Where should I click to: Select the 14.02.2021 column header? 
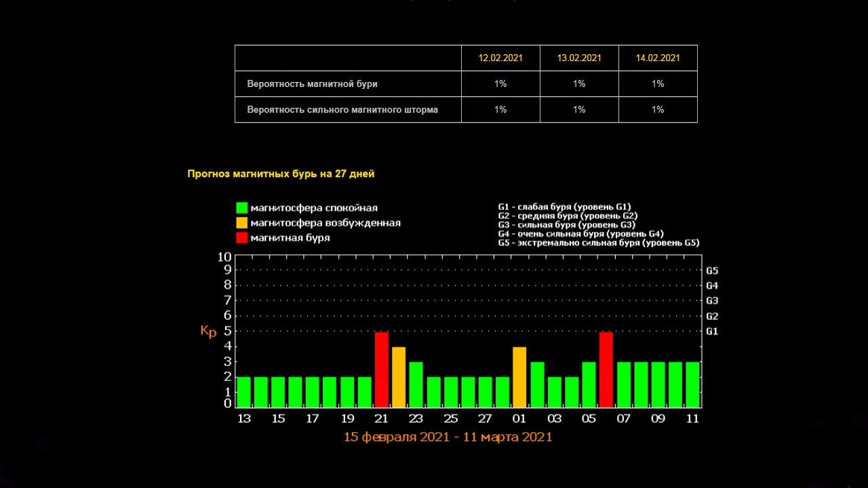click(x=658, y=58)
